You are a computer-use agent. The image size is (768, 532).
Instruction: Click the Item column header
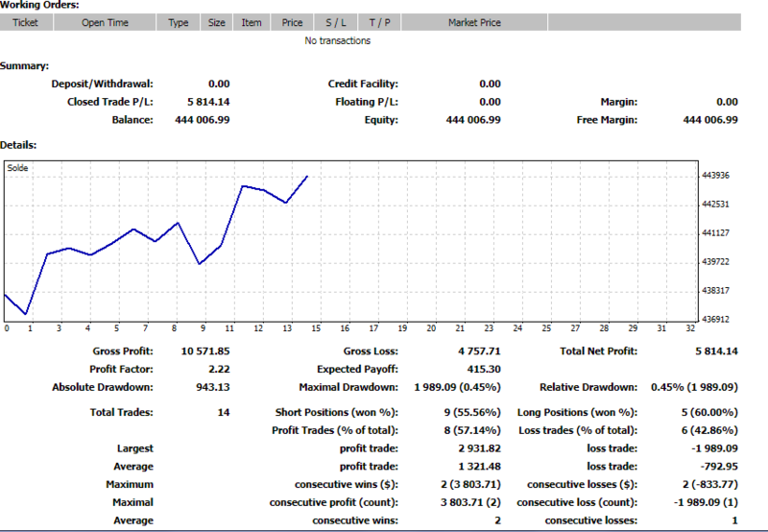252,22
